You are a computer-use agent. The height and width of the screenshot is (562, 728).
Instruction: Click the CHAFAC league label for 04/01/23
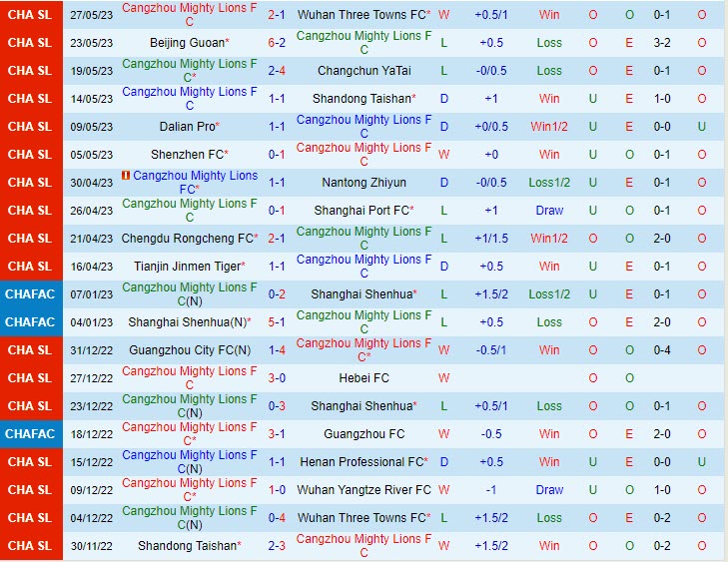[31, 321]
